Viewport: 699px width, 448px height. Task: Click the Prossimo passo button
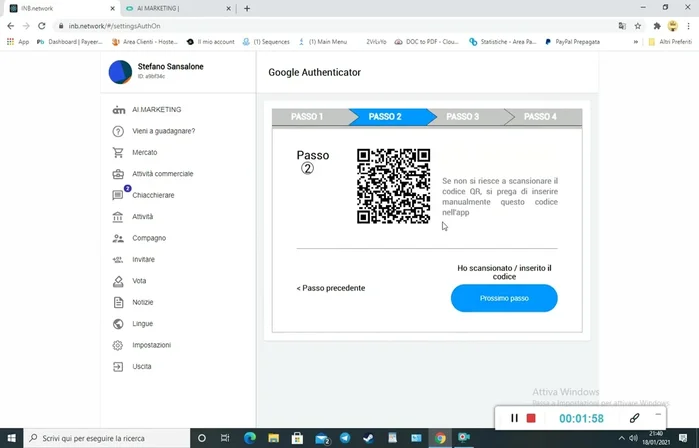click(x=504, y=298)
